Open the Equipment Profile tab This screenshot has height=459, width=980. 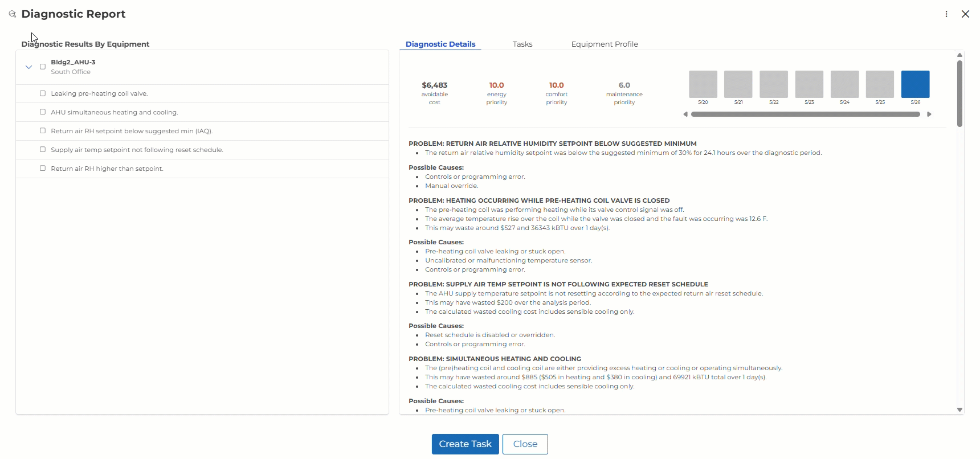(x=605, y=44)
